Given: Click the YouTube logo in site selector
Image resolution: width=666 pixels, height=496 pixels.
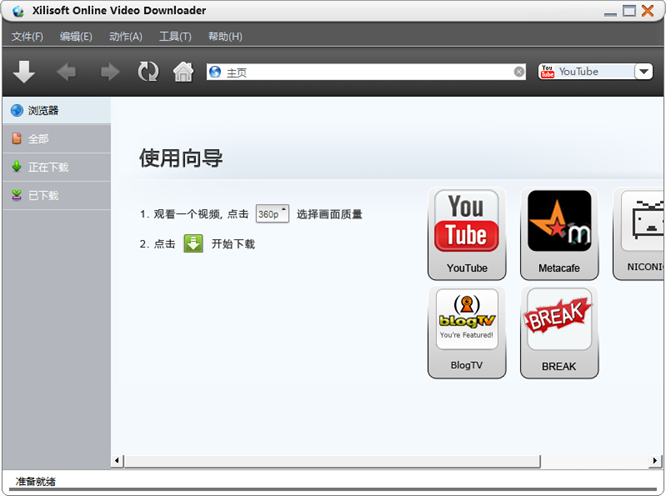Looking at the screenshot, I should pos(547,71).
